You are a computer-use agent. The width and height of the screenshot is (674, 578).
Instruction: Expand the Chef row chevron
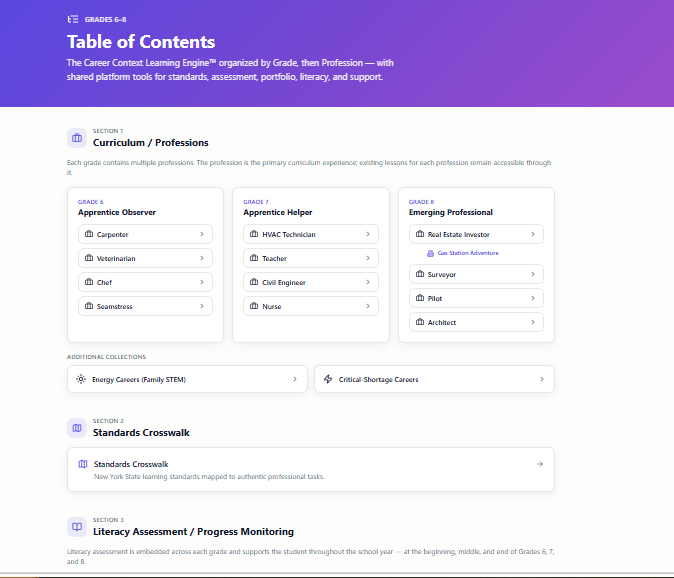pyautogui.click(x=202, y=282)
